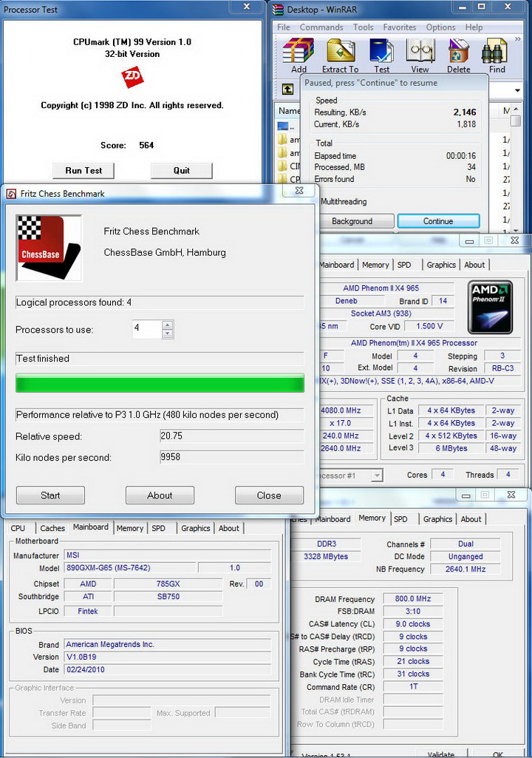Select the 'CI' folder icon in WinRAR list
Viewport: 532px width, 758px height.
point(283,166)
